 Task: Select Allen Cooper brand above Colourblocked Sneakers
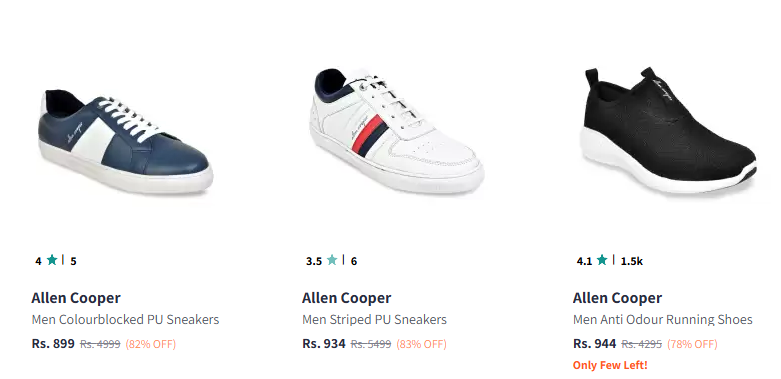click(x=76, y=298)
